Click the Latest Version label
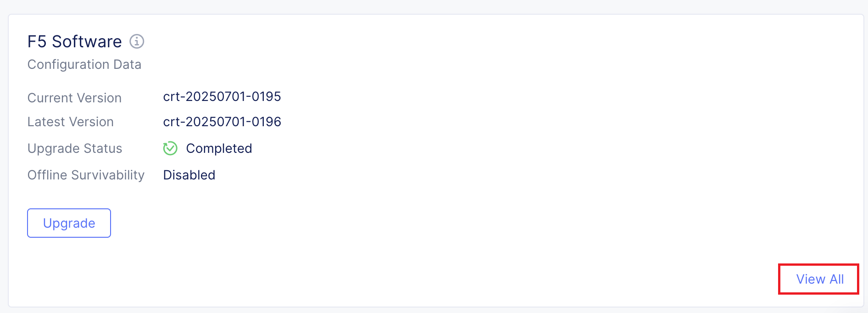Image resolution: width=868 pixels, height=313 pixels. pyautogui.click(x=71, y=122)
